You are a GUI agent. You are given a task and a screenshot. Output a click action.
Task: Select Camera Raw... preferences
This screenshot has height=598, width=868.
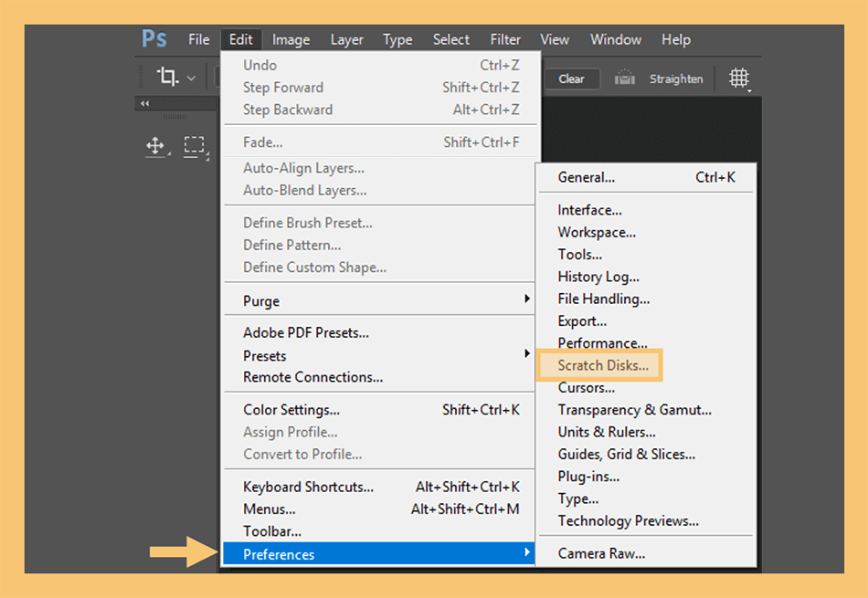coord(601,553)
